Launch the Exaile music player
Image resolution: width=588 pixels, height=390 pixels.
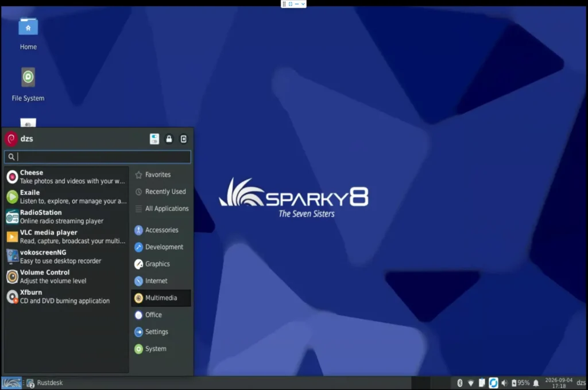tap(67, 197)
